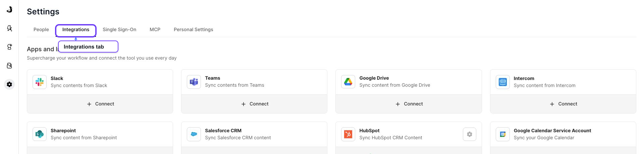Open the library book icon in sidebar
644x154 pixels.
[9, 66]
